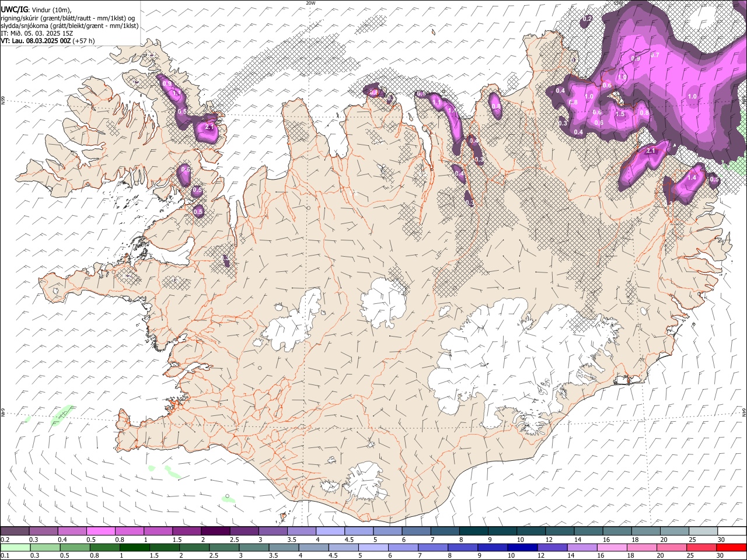This screenshot has height=560, width=747.
Task: Click the lower legend swatch starting at 3
Action: click(x=254, y=547)
